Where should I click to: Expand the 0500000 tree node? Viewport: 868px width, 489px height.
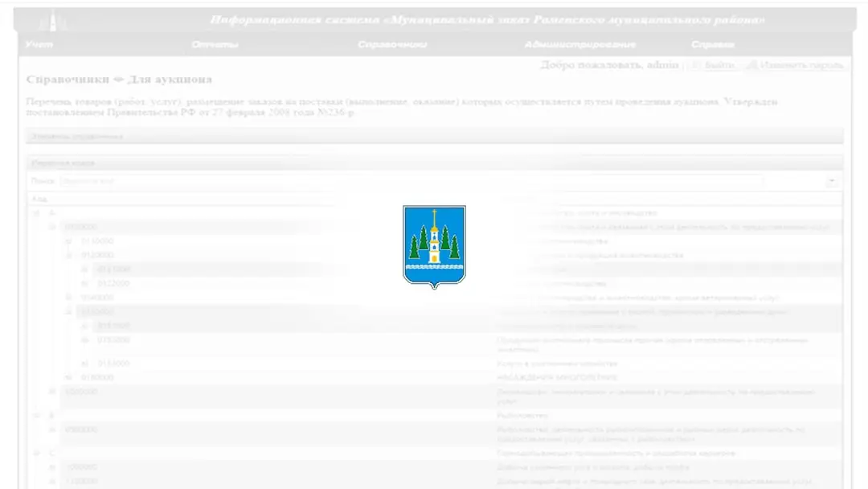click(x=52, y=429)
